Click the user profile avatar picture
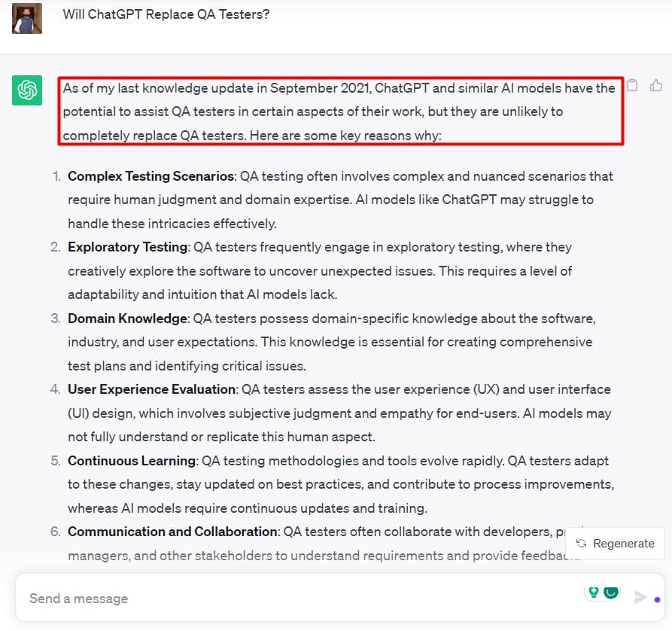The width and height of the screenshot is (672, 631). tap(27, 18)
